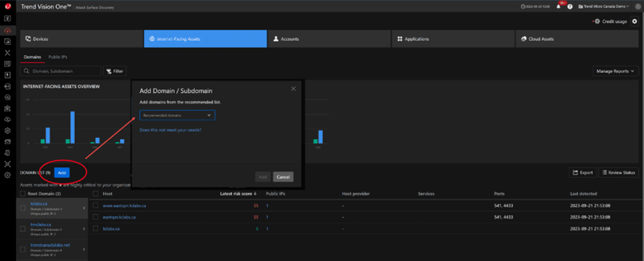Screen dimensions: 644x261
Task: Click 'Does this not meet your needs?' link
Action: (170, 130)
